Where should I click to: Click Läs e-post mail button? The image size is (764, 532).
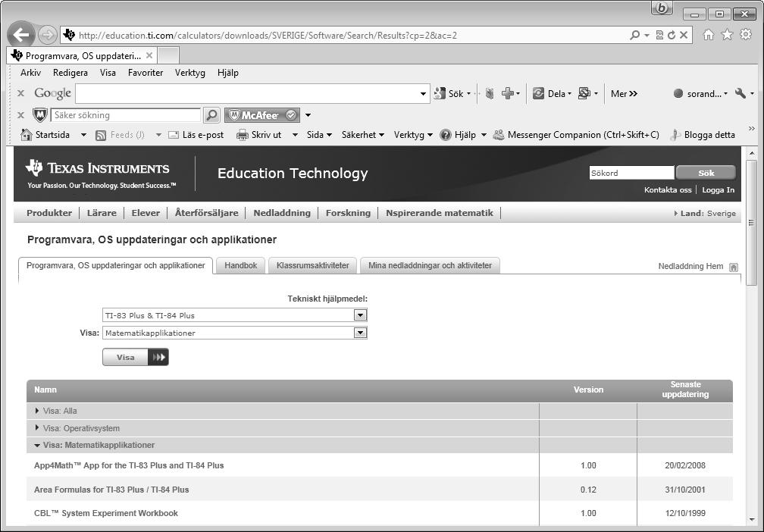(196, 135)
